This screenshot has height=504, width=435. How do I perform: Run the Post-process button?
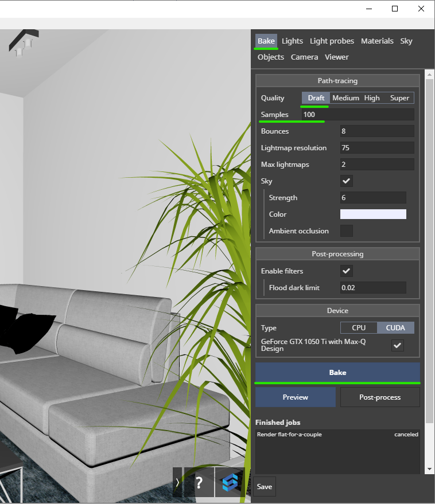(x=380, y=397)
